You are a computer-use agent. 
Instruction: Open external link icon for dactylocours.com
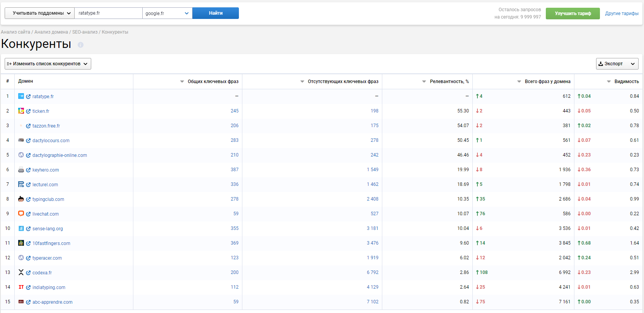tap(28, 141)
